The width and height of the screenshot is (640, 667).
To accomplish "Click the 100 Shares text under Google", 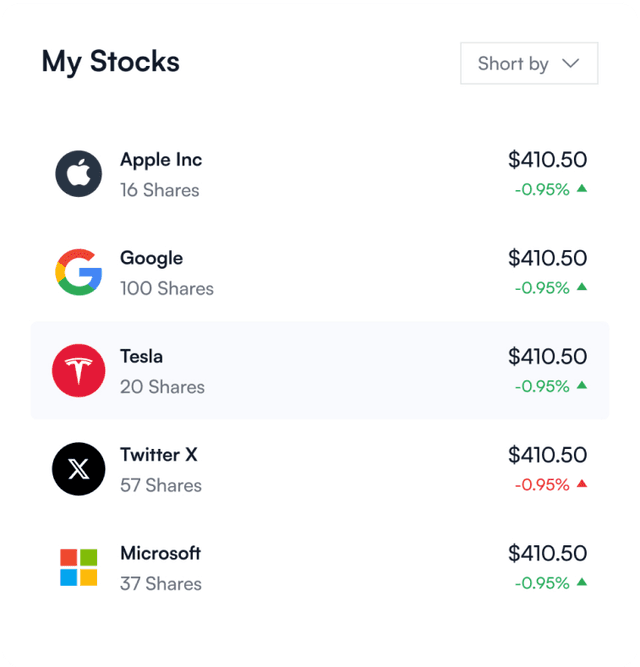I will [x=167, y=289].
